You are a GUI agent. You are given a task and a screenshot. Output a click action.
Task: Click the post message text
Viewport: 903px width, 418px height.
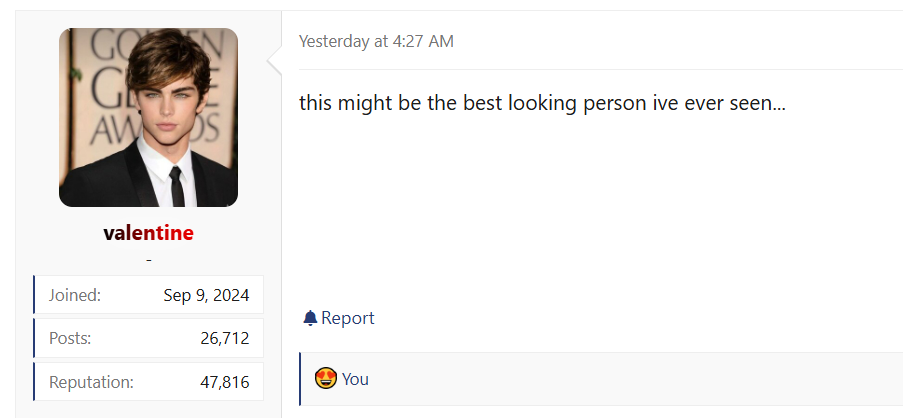(x=542, y=103)
